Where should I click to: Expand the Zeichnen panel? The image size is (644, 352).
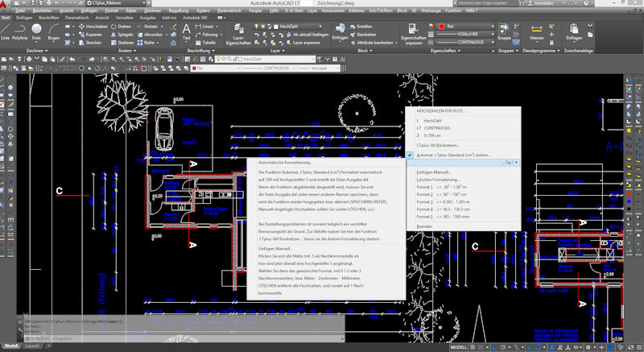click(x=37, y=51)
